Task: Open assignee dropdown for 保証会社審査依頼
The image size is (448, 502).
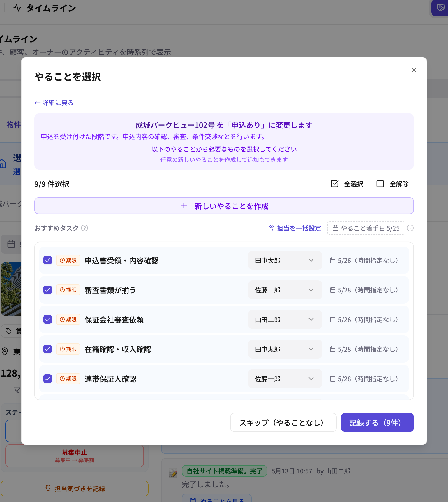Action: coord(285,319)
